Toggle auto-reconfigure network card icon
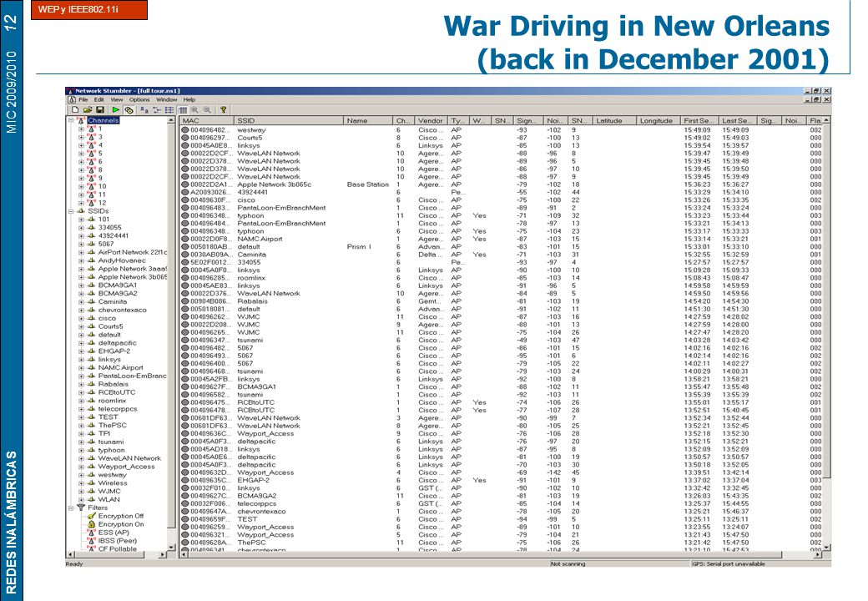868x601 pixels. (x=129, y=110)
